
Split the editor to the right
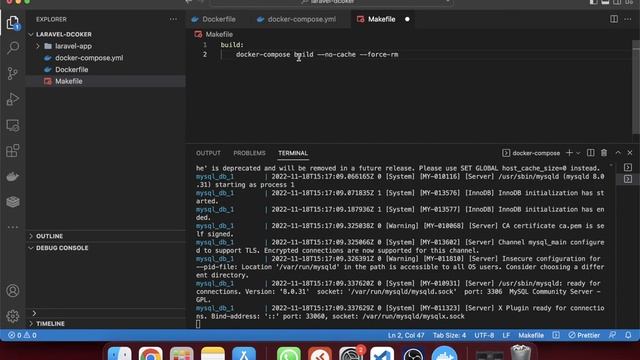point(613,19)
